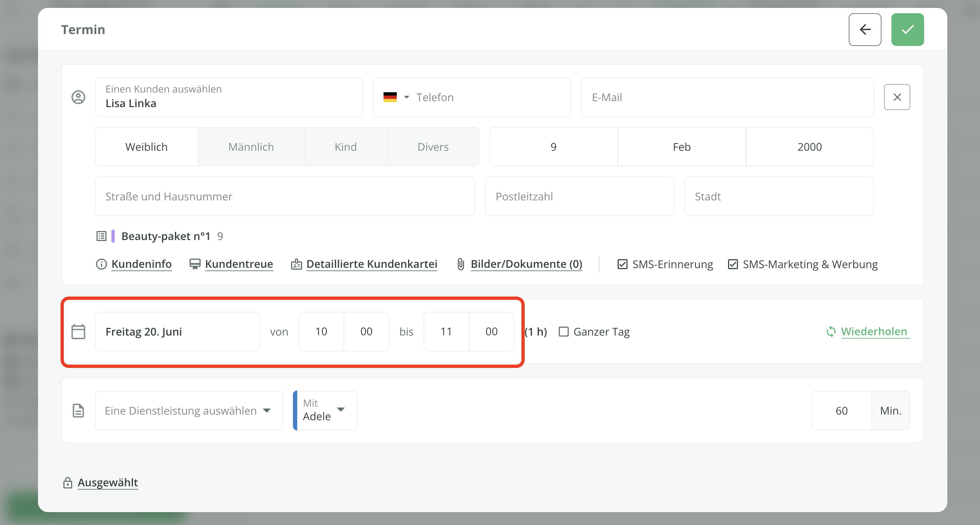Click the service document icon
Screen dimensions: 980x525
click(78, 411)
